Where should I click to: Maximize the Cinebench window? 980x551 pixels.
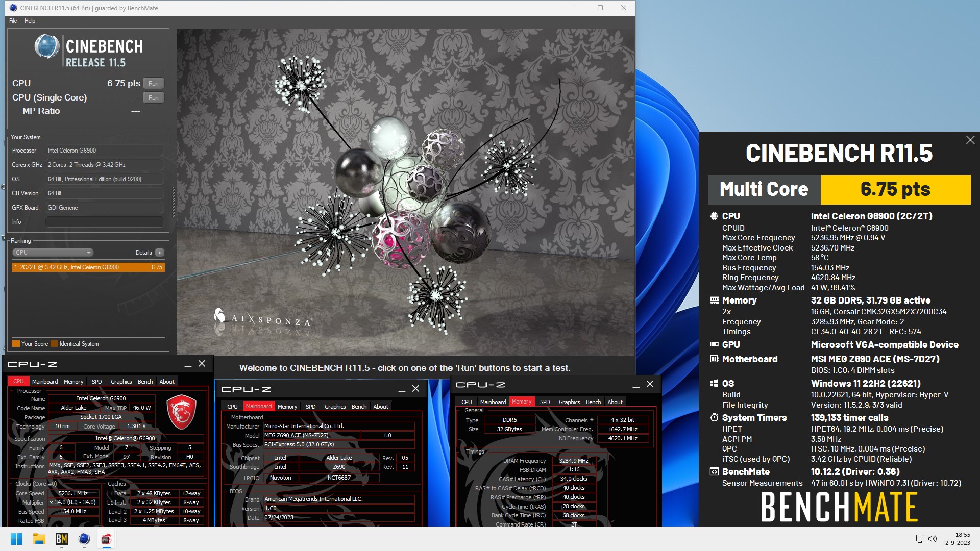[x=600, y=8]
